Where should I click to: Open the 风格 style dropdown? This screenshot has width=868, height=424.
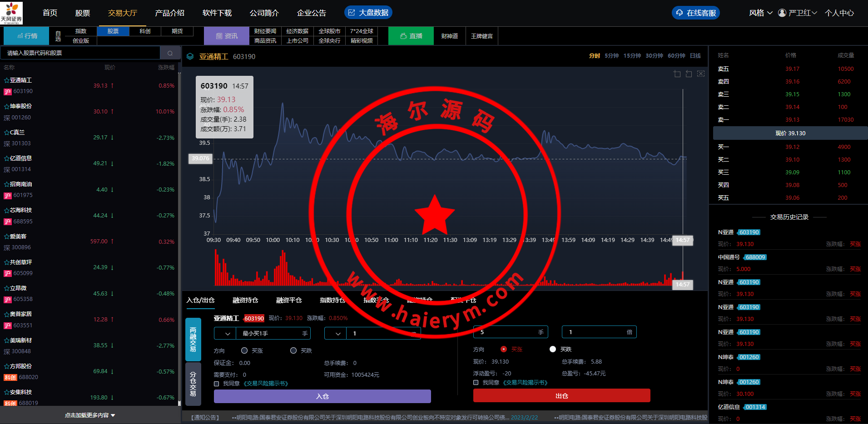pos(761,13)
